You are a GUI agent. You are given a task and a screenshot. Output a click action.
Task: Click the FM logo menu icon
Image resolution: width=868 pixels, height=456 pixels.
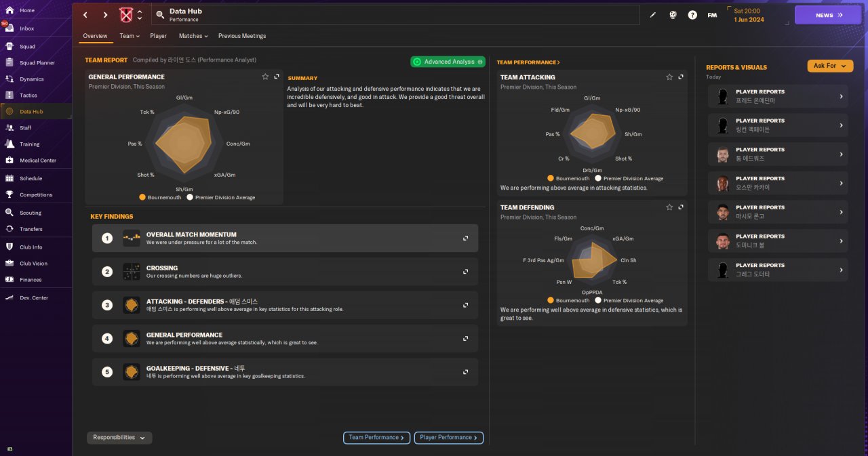[712, 15]
